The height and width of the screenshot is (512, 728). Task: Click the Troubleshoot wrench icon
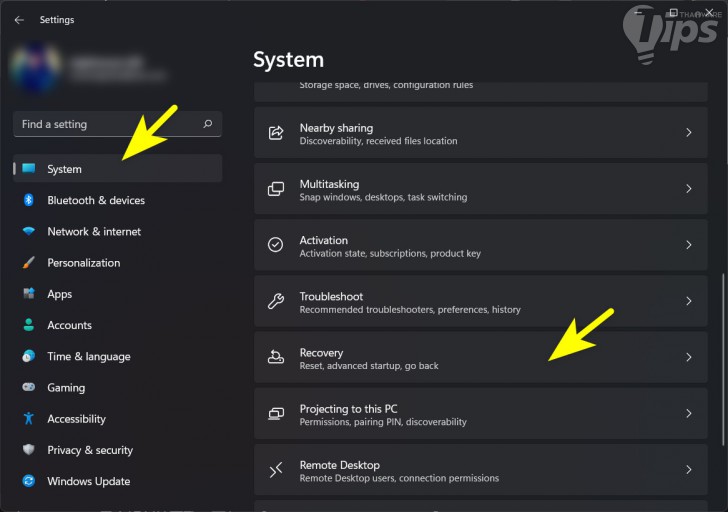276,301
